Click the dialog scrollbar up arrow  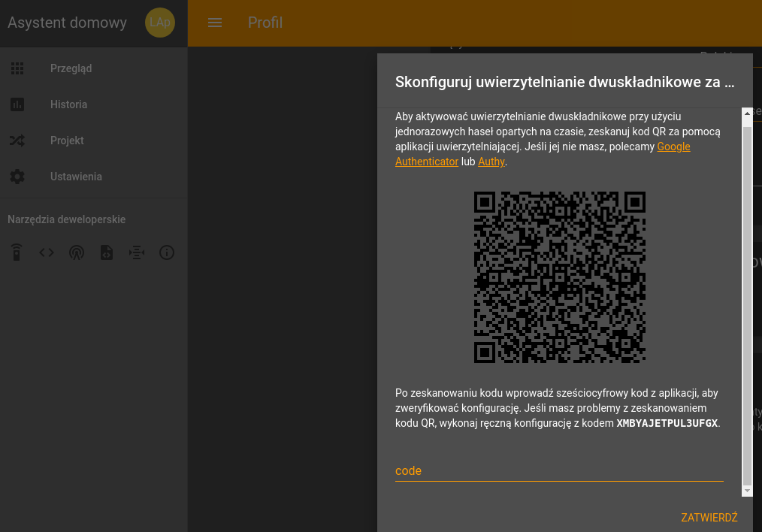[747, 113]
